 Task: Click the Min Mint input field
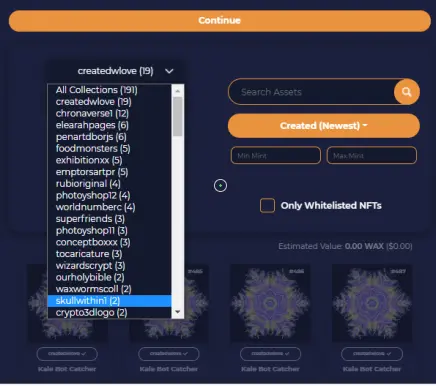[276, 155]
